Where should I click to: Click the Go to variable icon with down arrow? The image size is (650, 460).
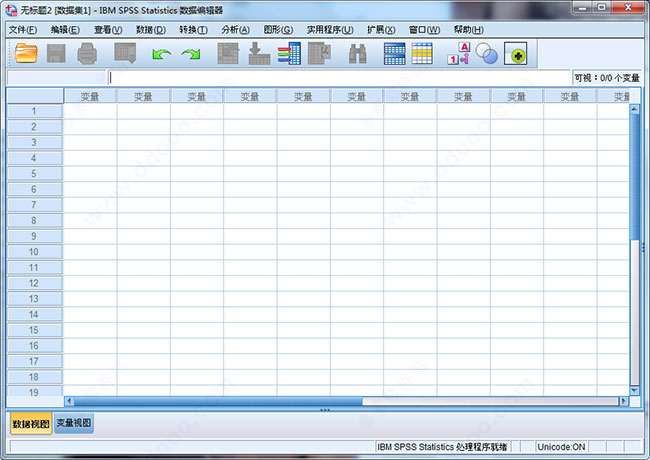coord(259,53)
